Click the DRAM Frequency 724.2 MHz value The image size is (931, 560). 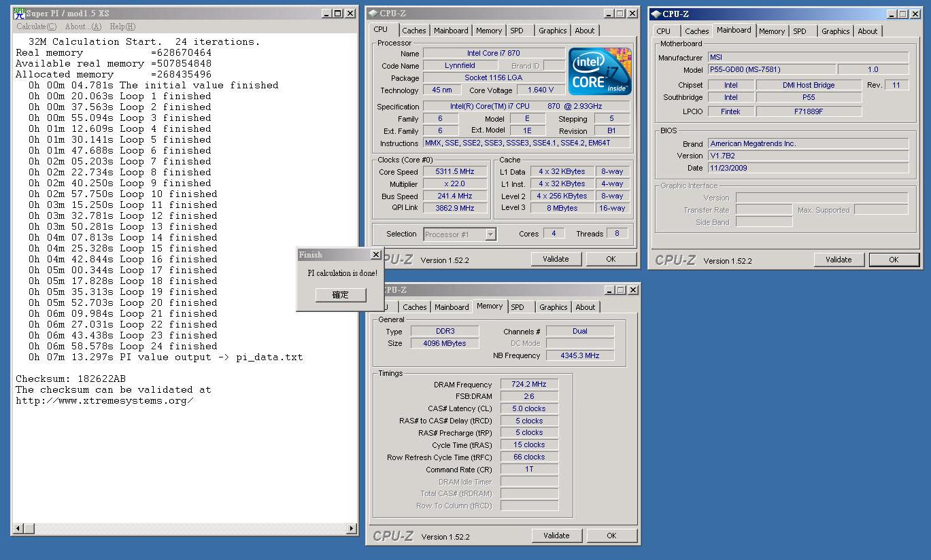529,384
